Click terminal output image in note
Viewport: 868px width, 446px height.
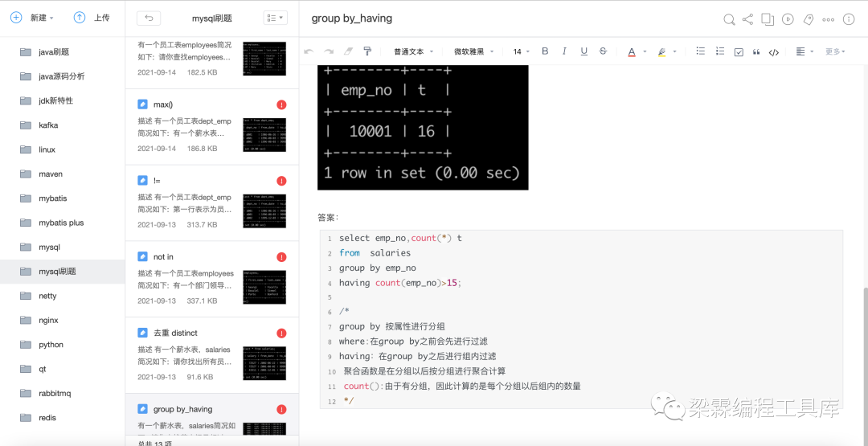(423, 127)
